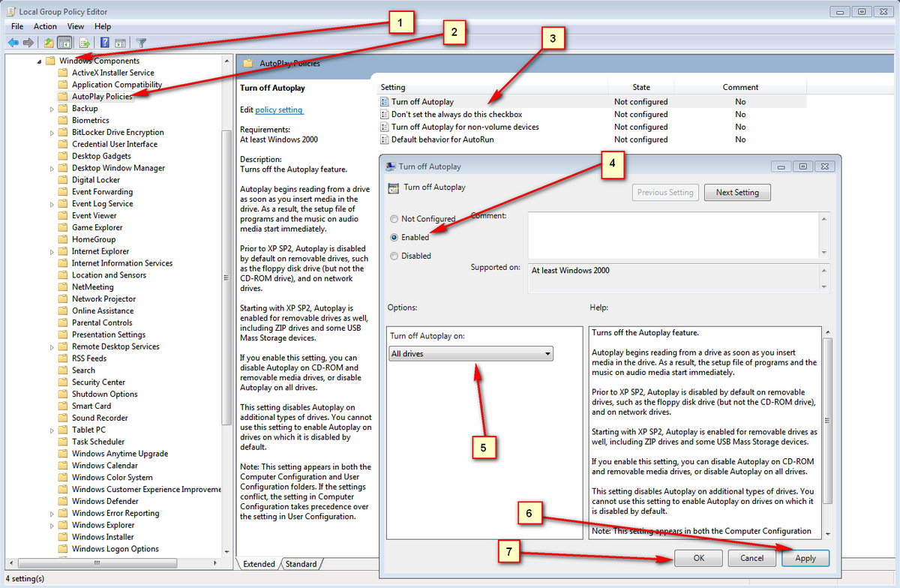The height and width of the screenshot is (588, 900).
Task: Collapse the Windows Components tree node
Action: tap(39, 61)
